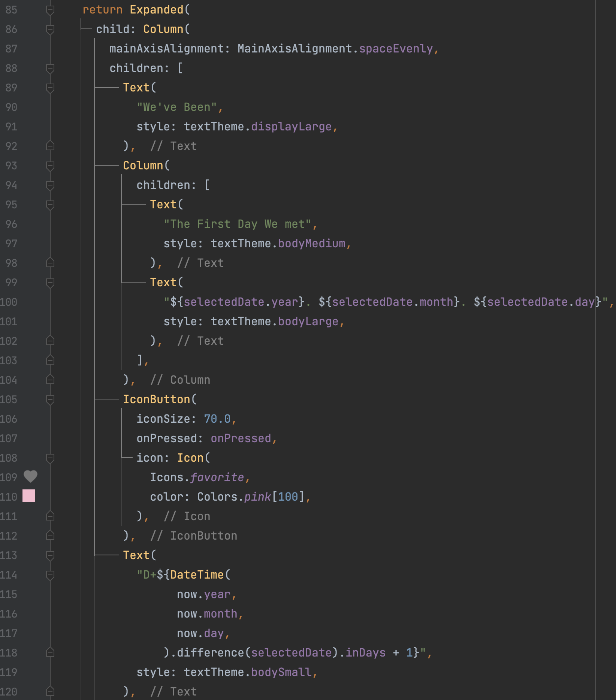
Task: Click the 70.0 iconSize value
Action: coord(217,419)
